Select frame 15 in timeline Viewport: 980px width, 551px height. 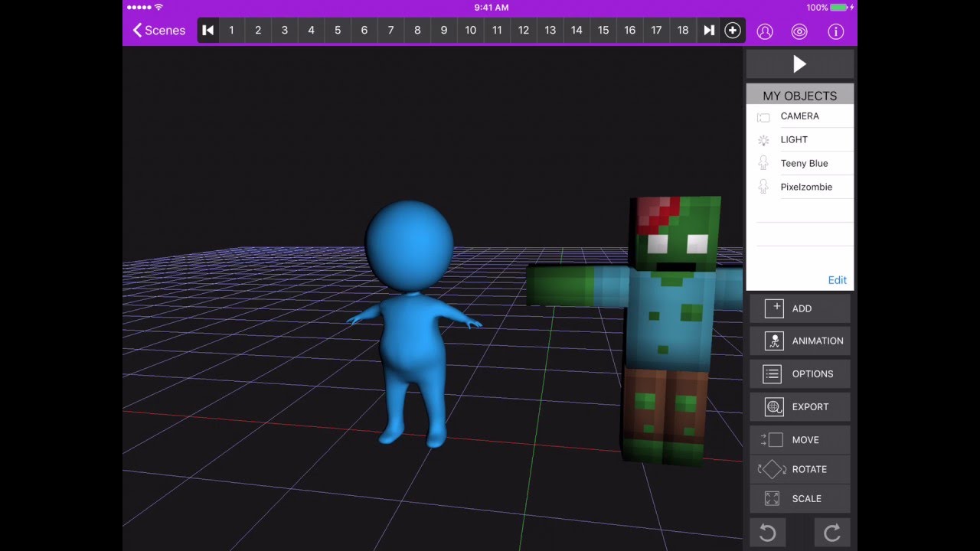pos(603,30)
